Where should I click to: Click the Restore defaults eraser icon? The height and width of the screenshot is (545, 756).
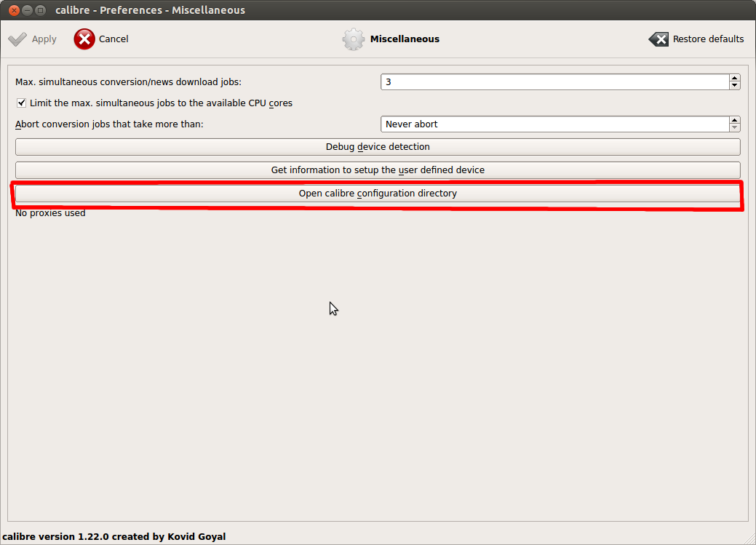click(658, 39)
